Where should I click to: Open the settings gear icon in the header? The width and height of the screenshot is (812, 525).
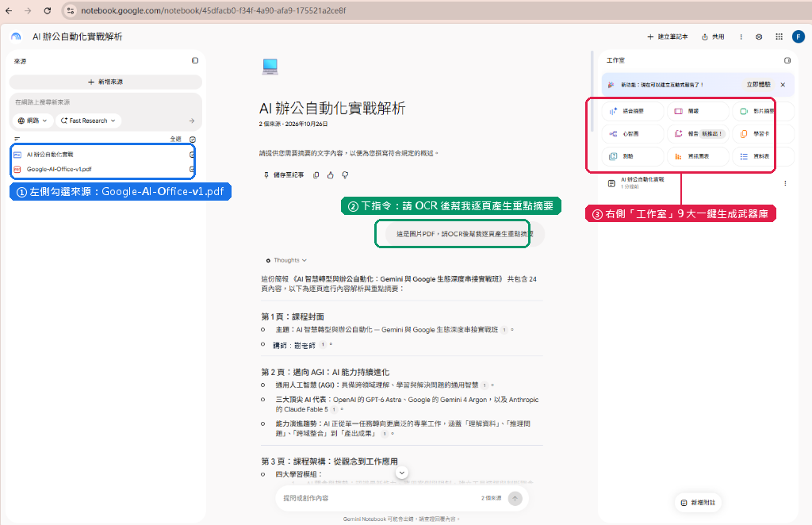pos(759,36)
